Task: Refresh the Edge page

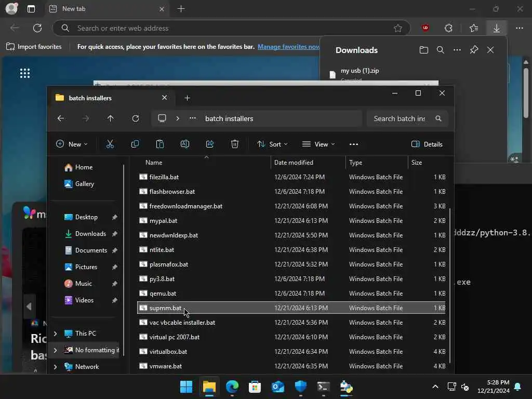Action: tap(37, 28)
